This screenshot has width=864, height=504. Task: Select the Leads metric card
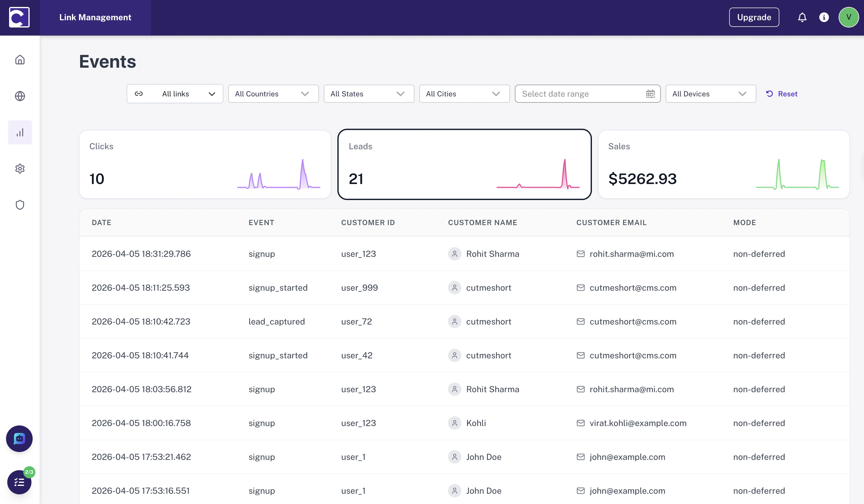(x=464, y=164)
